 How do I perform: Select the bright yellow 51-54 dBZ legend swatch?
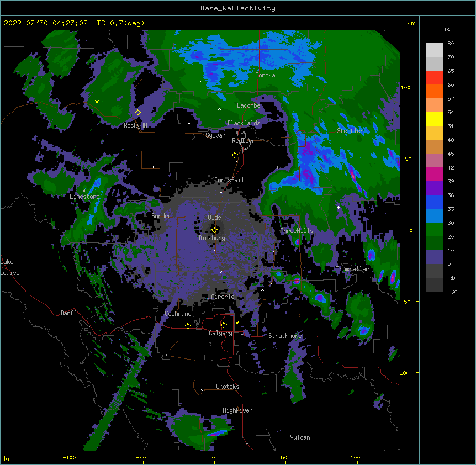[434, 119]
